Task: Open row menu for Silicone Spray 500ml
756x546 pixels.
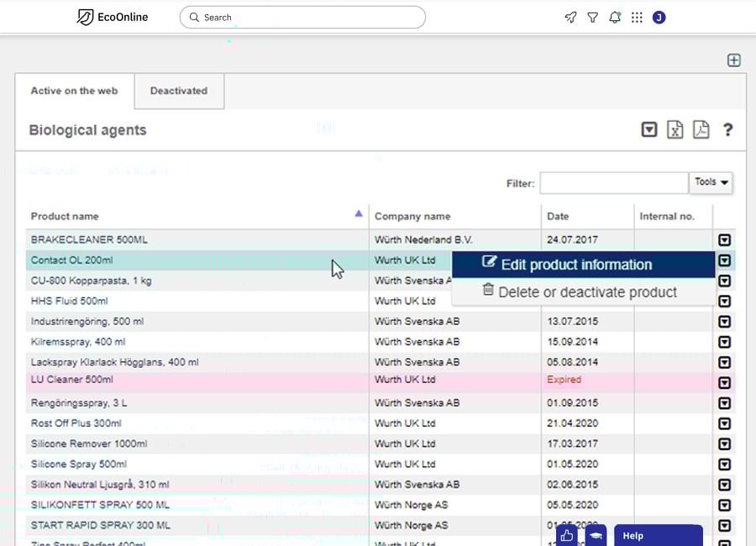Action: click(x=724, y=465)
